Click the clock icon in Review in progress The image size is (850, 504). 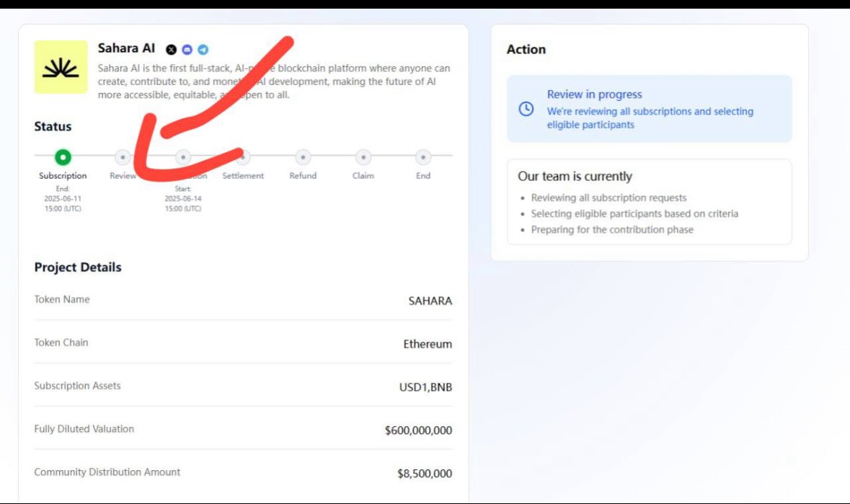[526, 109]
